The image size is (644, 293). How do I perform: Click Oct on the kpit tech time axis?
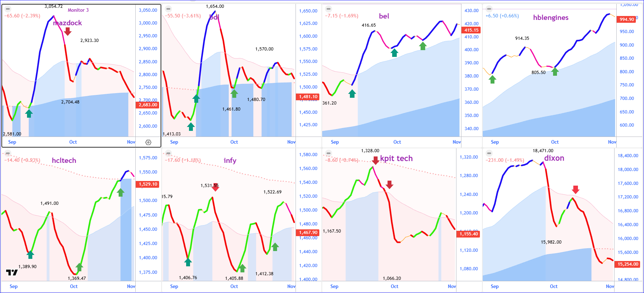pyautogui.click(x=394, y=286)
